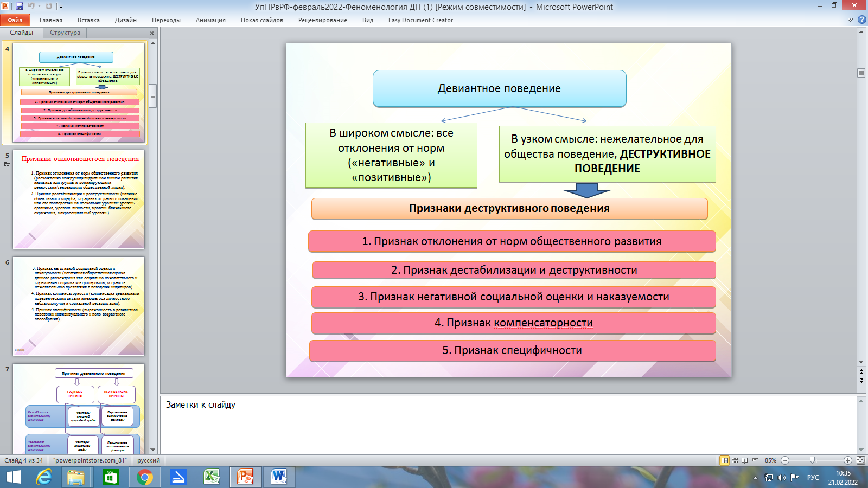Screen dimensions: 868x488
Task: Click the В узком смысле text box
Action: point(607,154)
